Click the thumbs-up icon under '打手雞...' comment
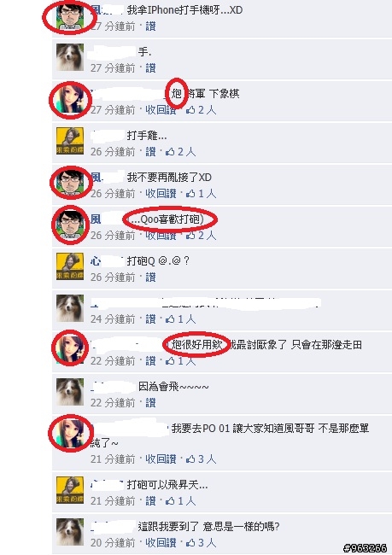 click(x=170, y=152)
